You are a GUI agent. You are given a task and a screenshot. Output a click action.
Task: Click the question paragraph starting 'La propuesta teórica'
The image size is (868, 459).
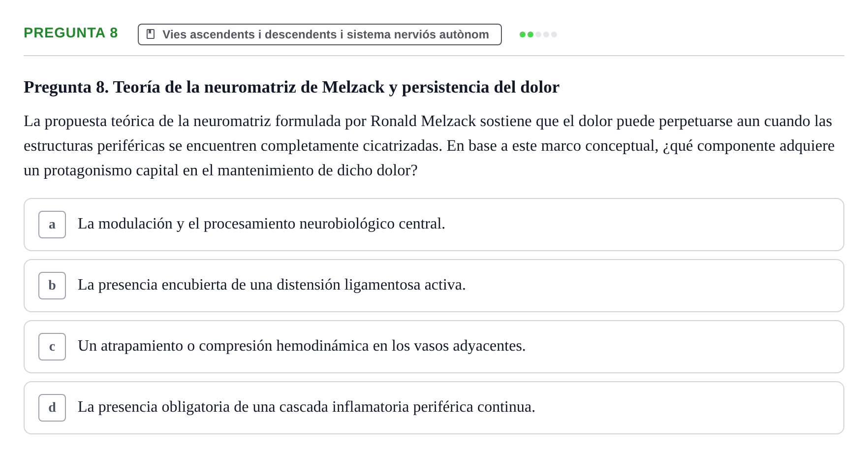click(x=429, y=146)
